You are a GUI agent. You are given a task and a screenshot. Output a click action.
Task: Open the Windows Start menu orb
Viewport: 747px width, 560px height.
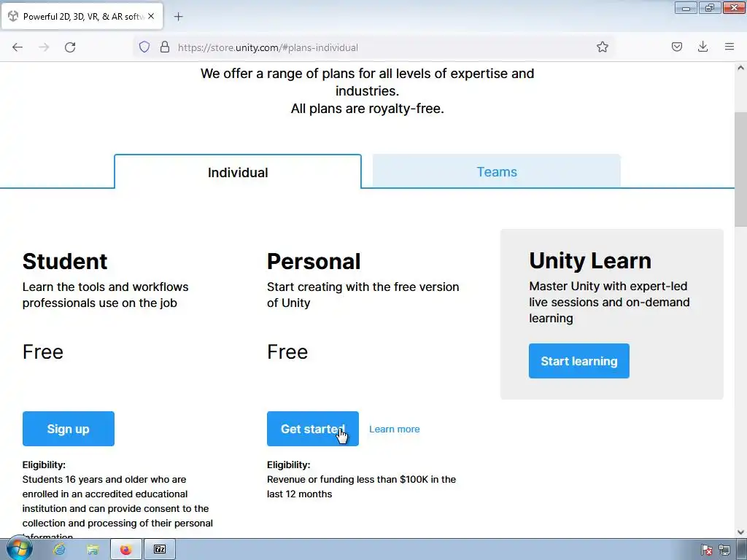pyautogui.click(x=20, y=548)
